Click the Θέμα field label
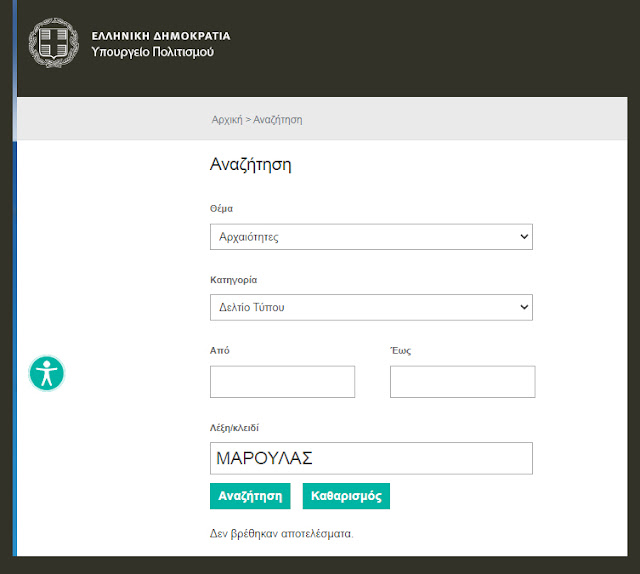640x574 pixels. tap(222, 209)
